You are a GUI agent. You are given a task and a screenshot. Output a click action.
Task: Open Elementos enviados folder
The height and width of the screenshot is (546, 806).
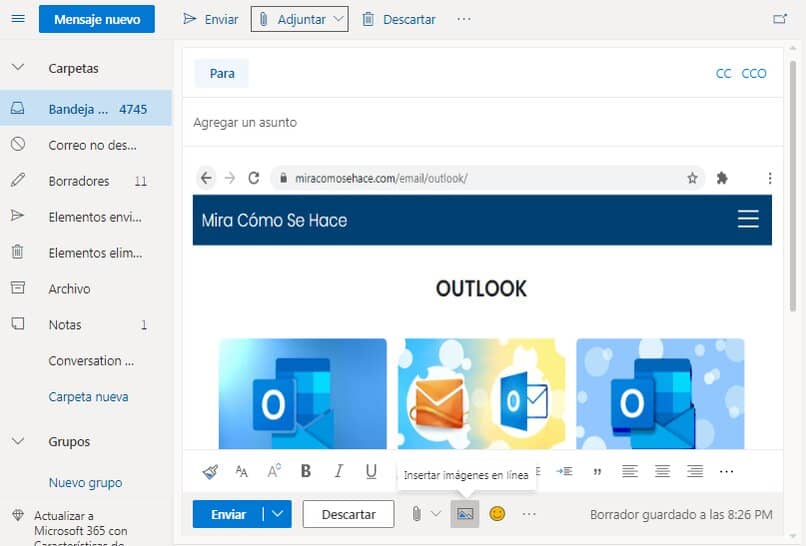[x=86, y=216]
